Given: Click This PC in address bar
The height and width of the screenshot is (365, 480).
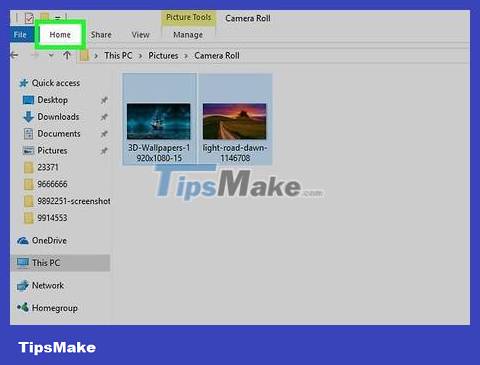Looking at the screenshot, I should coord(118,55).
